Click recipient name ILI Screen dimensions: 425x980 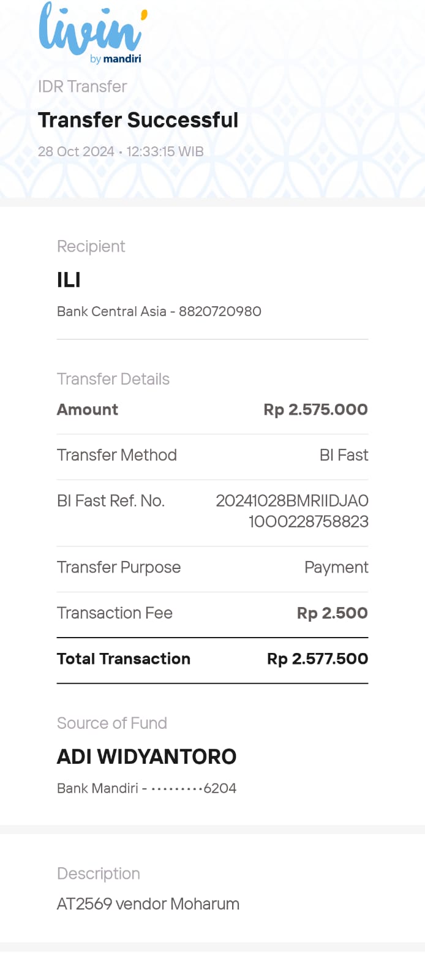coord(69,280)
